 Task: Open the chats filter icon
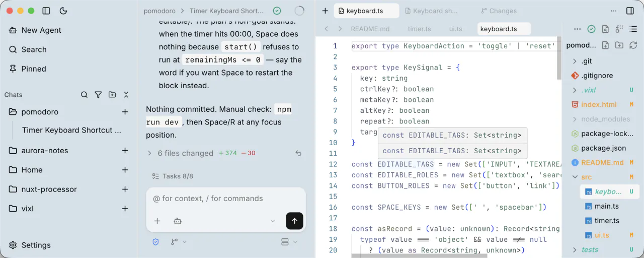pos(98,95)
